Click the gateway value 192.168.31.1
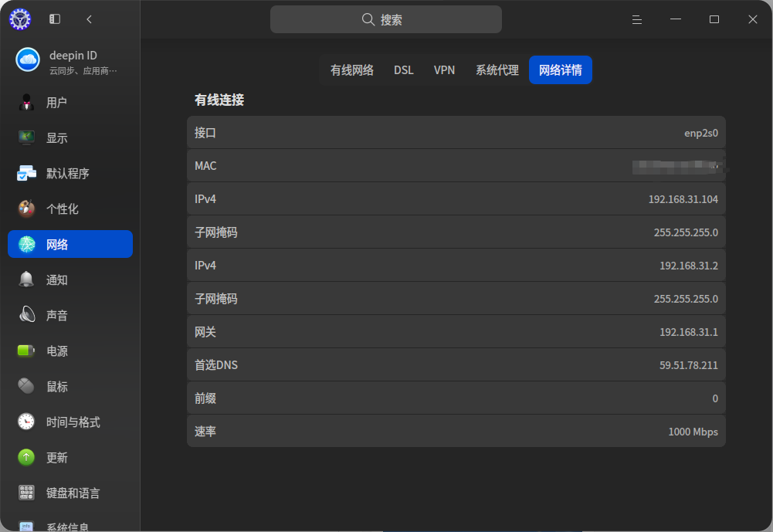Image resolution: width=773 pixels, height=532 pixels. [689, 332]
